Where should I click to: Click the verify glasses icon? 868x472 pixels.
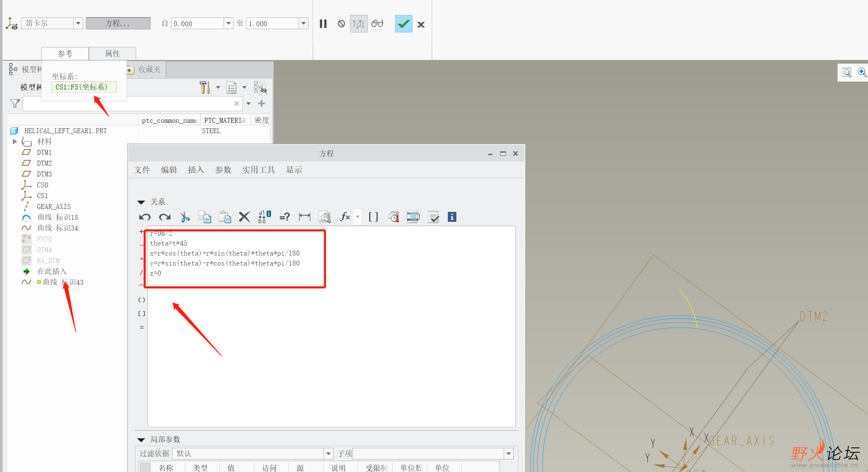377,24
